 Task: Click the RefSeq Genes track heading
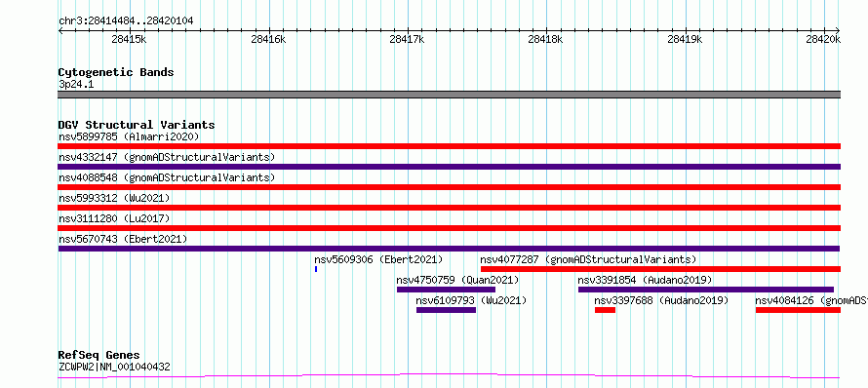tap(99, 355)
